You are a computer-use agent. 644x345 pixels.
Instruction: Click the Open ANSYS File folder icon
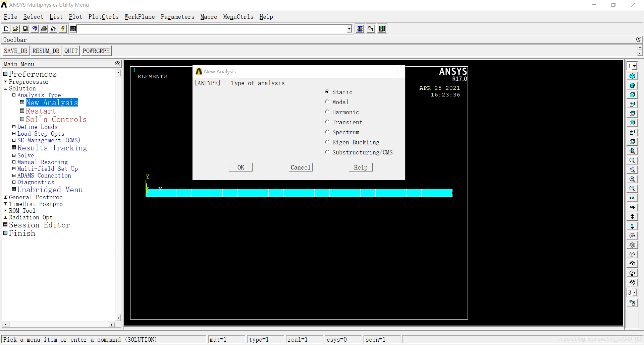tap(16, 29)
